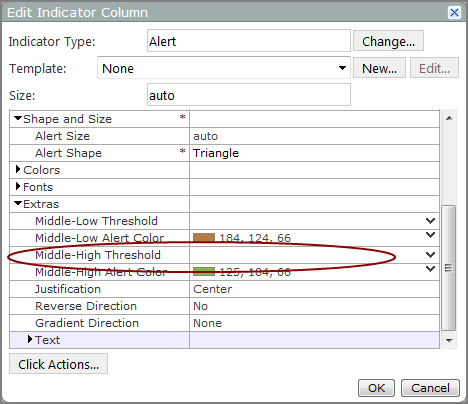Expand the Colors section
This screenshot has height=404, width=468.
pos(18,169)
